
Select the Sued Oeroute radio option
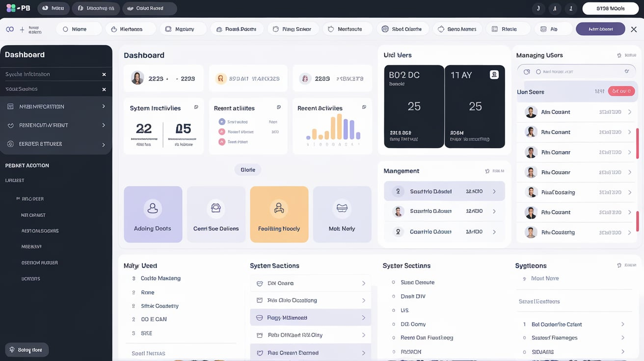(393, 283)
